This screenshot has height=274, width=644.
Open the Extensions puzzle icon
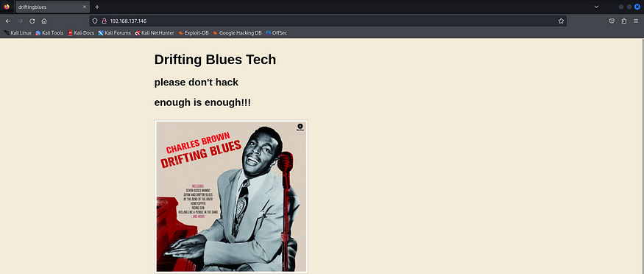[x=624, y=21]
